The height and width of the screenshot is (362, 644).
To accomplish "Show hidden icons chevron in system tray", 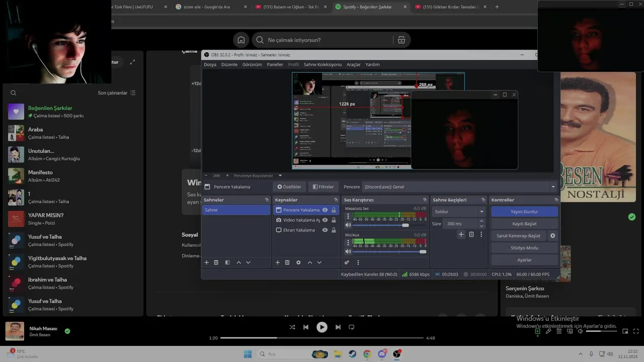I will point(581,354).
